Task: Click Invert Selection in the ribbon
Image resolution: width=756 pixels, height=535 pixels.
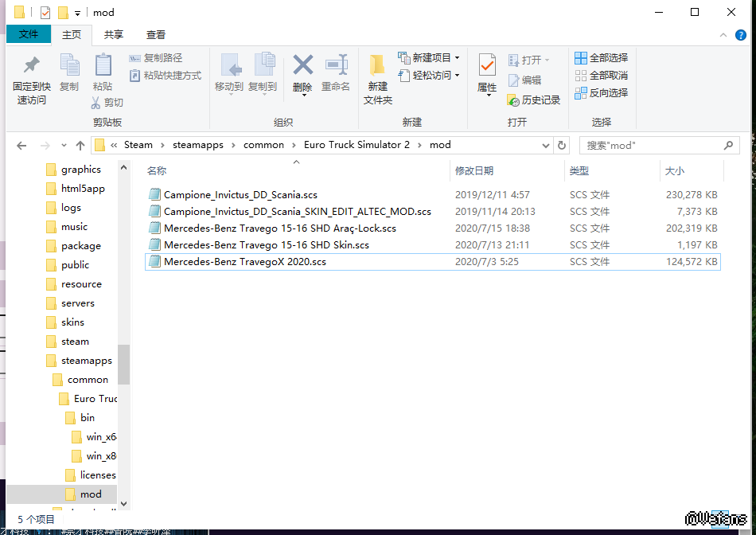Action: click(x=602, y=93)
